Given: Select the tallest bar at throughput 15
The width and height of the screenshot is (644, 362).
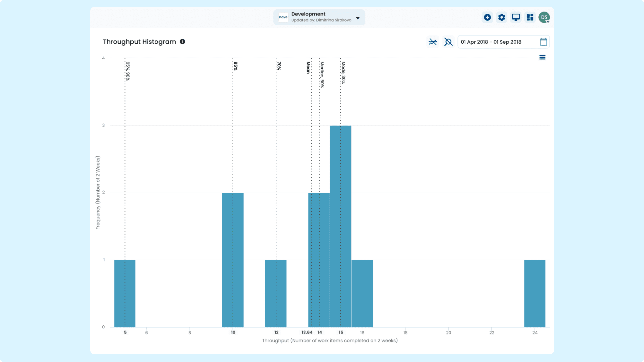Looking at the screenshot, I should [x=341, y=226].
